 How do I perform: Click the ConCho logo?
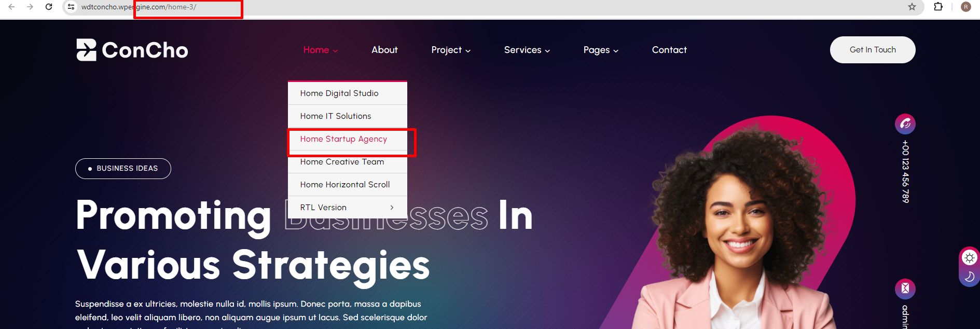click(x=132, y=50)
